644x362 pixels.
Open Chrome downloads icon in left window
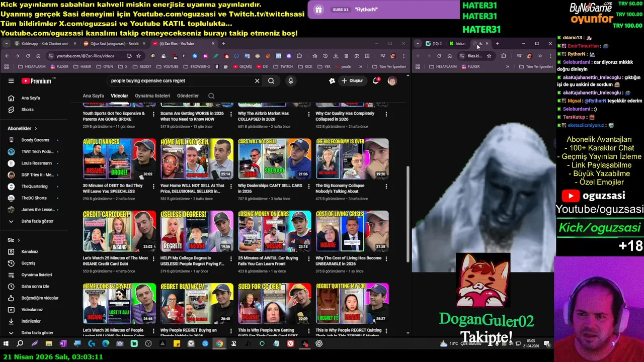336,56
